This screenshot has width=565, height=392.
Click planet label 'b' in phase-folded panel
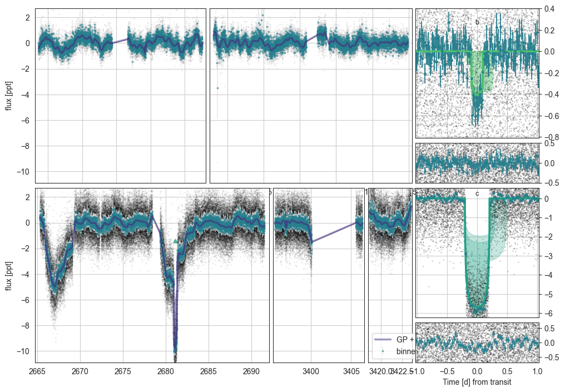tap(477, 22)
